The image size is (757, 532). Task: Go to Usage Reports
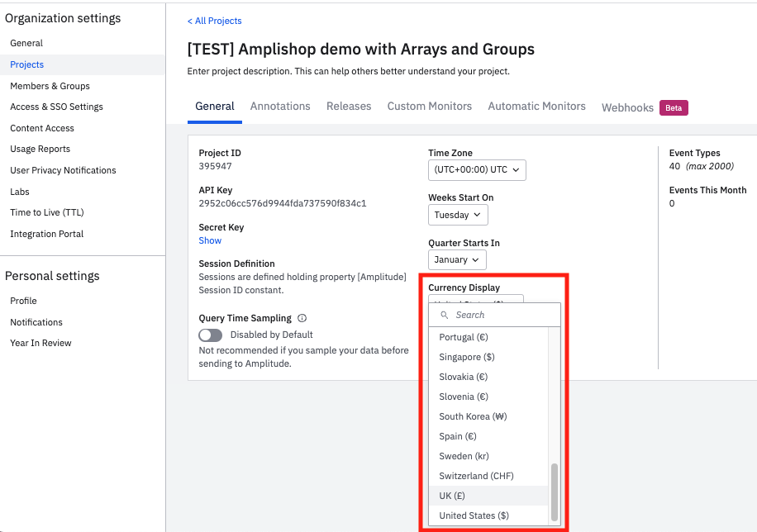pyautogui.click(x=40, y=150)
